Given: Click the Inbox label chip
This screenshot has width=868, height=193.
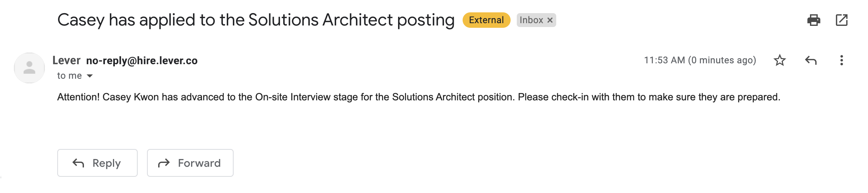Looking at the screenshot, I should pyautogui.click(x=531, y=20).
